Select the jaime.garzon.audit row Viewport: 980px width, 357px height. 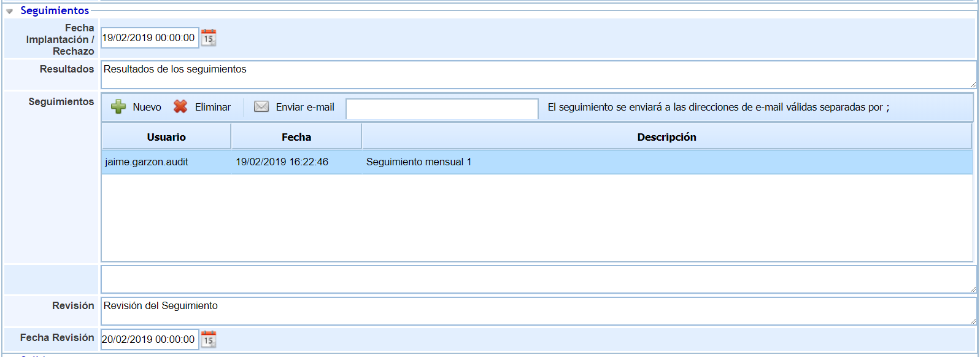[147, 162]
